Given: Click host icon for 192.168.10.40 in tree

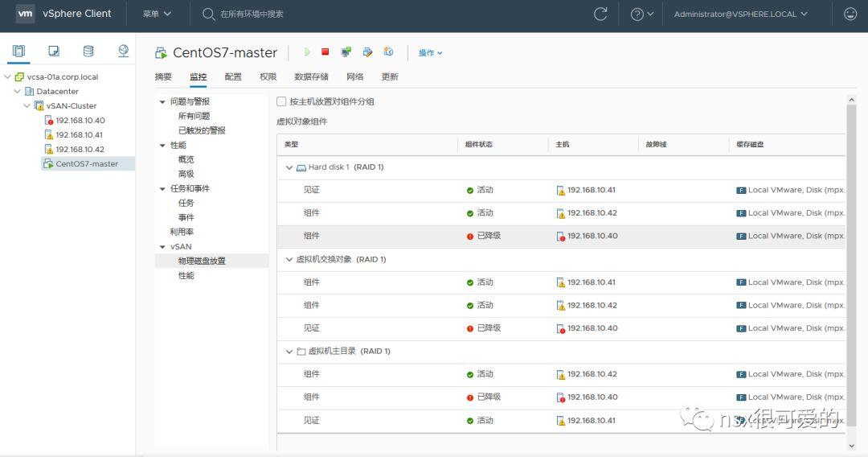Looking at the screenshot, I should [x=48, y=120].
